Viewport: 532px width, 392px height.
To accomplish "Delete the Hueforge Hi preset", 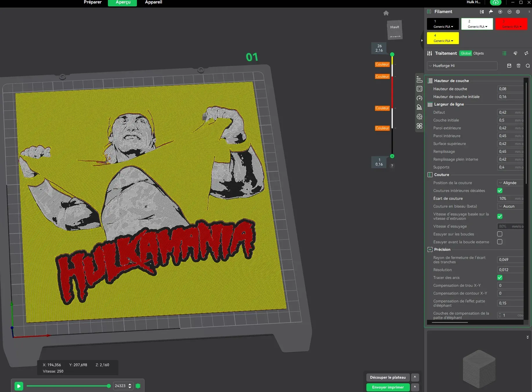I will point(518,66).
